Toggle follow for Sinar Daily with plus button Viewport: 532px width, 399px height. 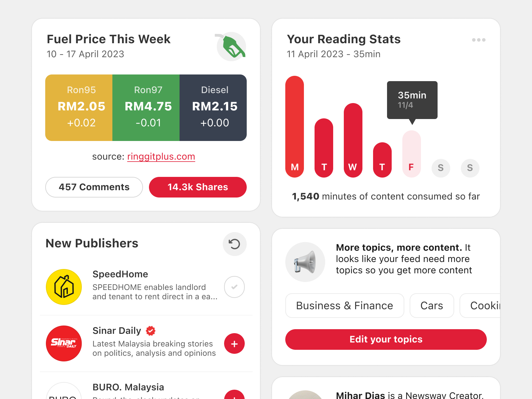(x=234, y=343)
